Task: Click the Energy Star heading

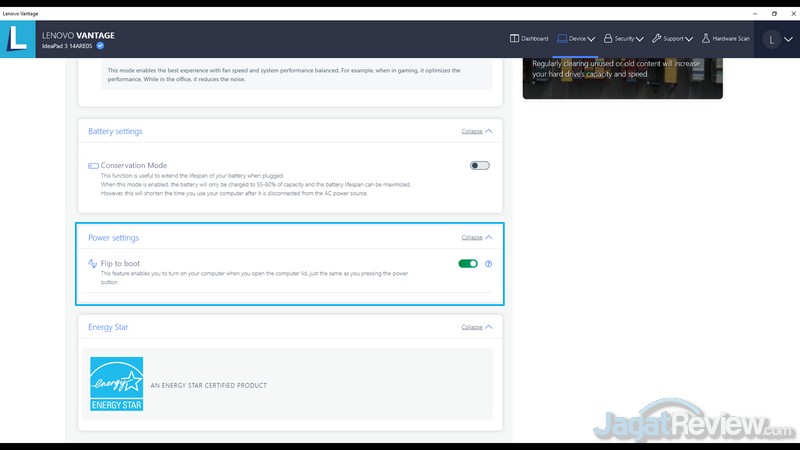Action: (x=108, y=327)
